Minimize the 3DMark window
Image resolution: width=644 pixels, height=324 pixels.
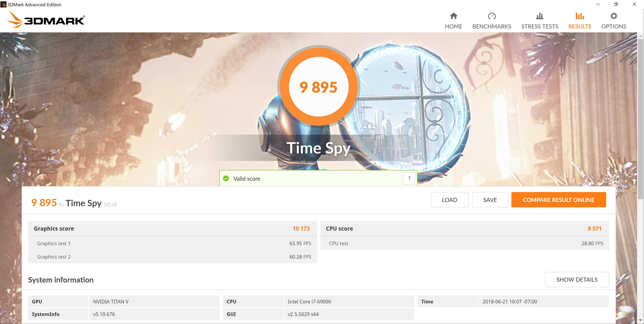click(x=598, y=4)
